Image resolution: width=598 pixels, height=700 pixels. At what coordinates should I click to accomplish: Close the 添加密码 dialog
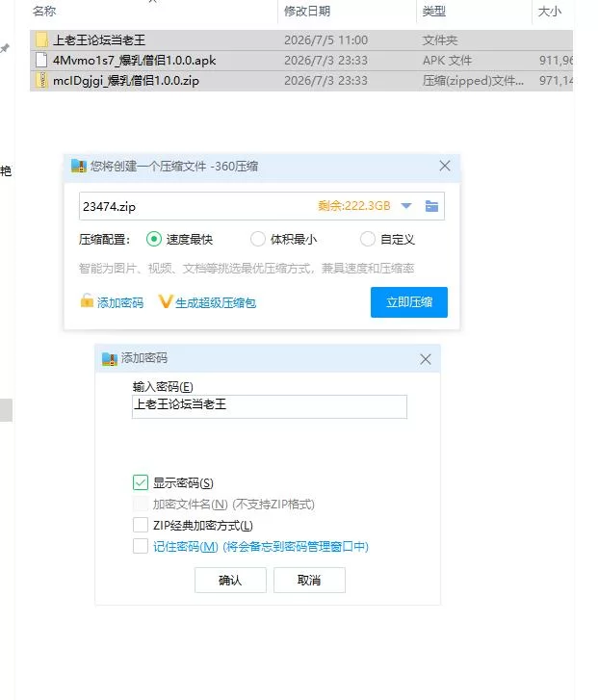[426, 359]
